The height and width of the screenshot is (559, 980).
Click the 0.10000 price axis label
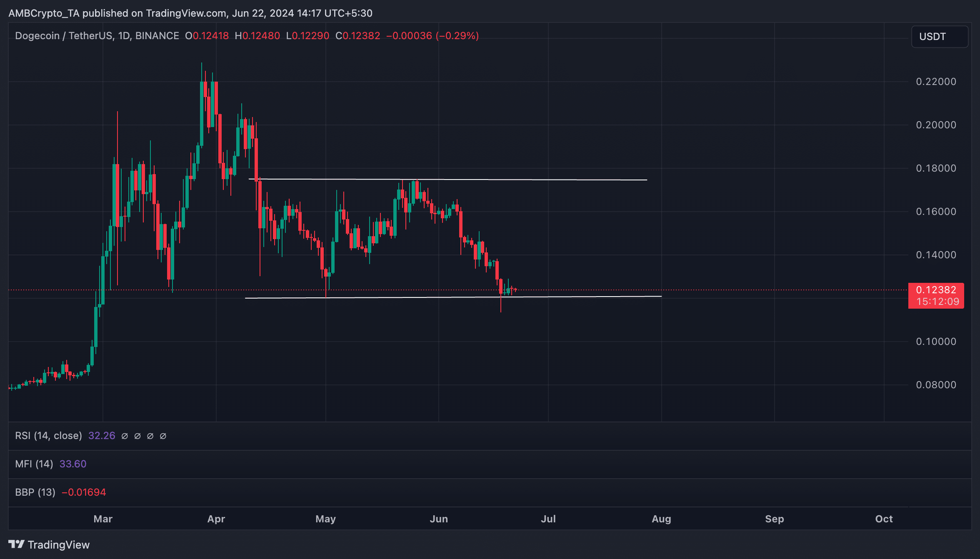click(936, 342)
